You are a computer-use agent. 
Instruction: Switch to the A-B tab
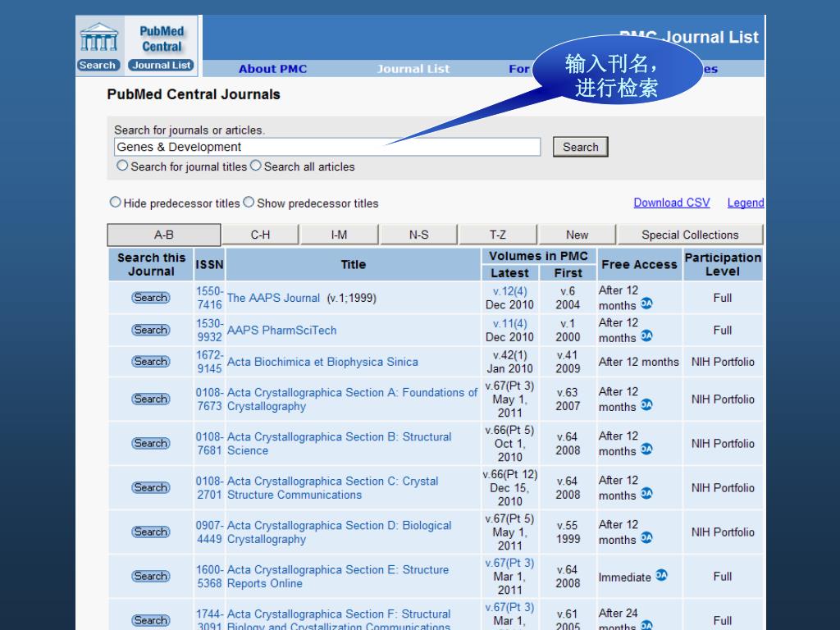click(164, 235)
